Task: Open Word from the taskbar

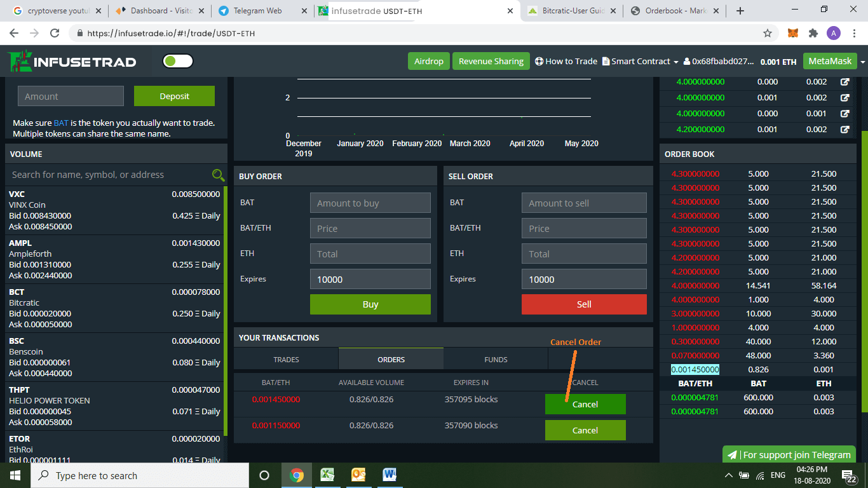Action: tap(390, 475)
